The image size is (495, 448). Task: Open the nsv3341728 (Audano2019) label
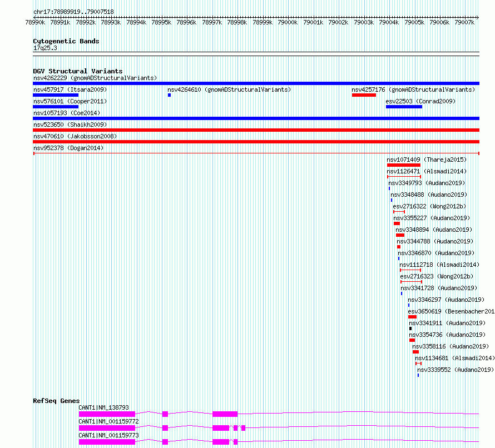[439, 288]
